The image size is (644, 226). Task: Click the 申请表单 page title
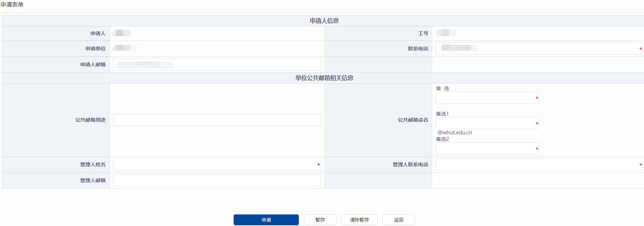click(12, 5)
